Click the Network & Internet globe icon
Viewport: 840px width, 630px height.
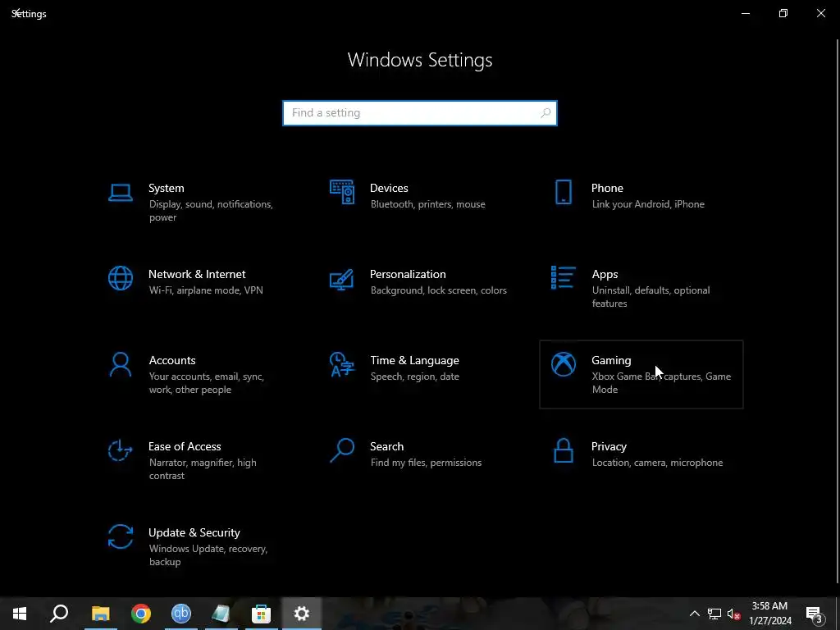tap(120, 278)
